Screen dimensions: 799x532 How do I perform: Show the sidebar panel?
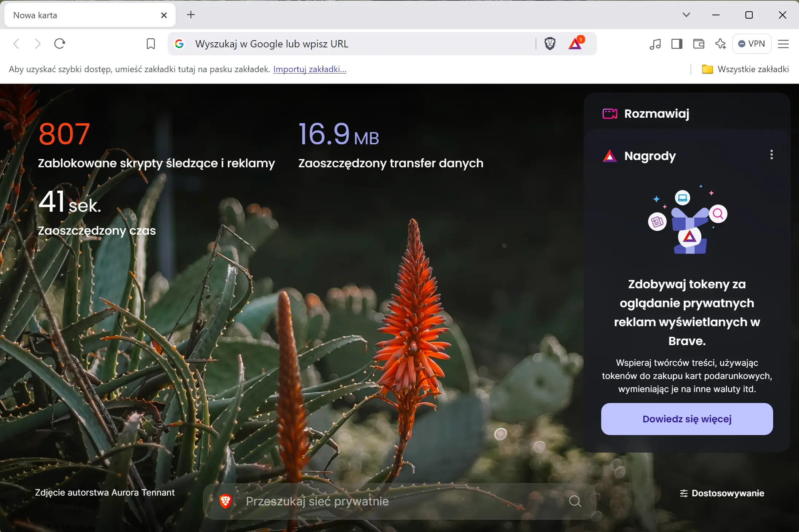(677, 44)
